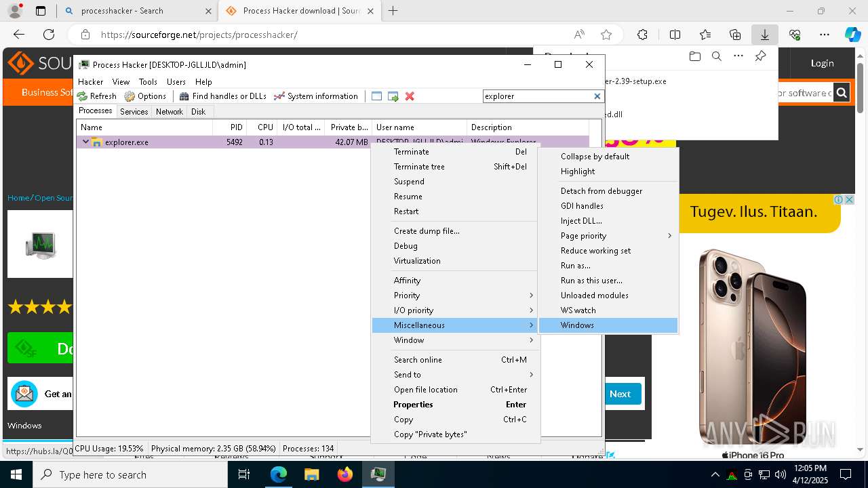
Task: Select Reduce working set
Action: pyautogui.click(x=608, y=251)
